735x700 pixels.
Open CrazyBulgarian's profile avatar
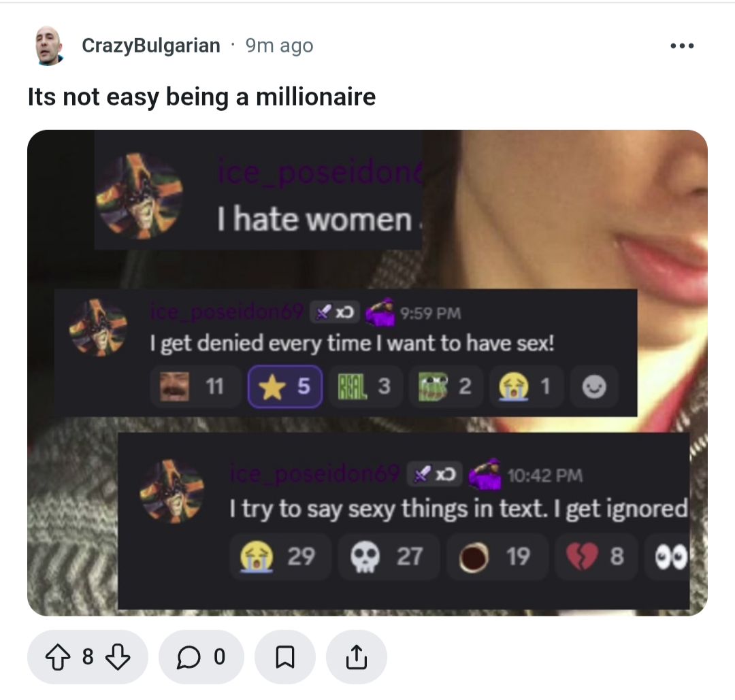click(x=49, y=46)
